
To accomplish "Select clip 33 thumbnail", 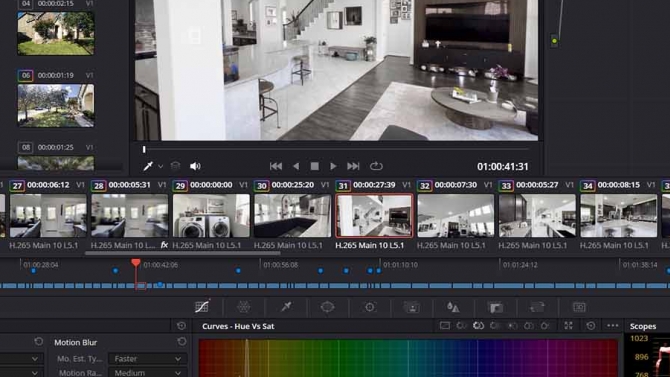I will [x=537, y=215].
